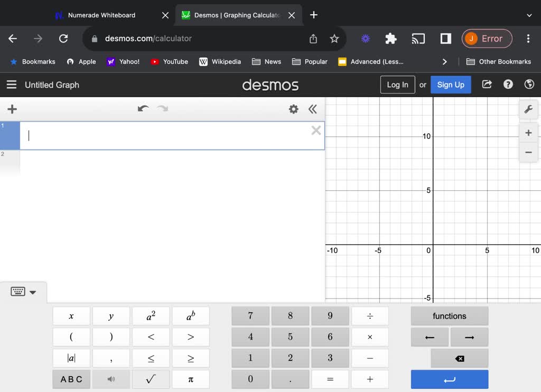
Task: Tap the blue enter key
Action: pos(450,379)
